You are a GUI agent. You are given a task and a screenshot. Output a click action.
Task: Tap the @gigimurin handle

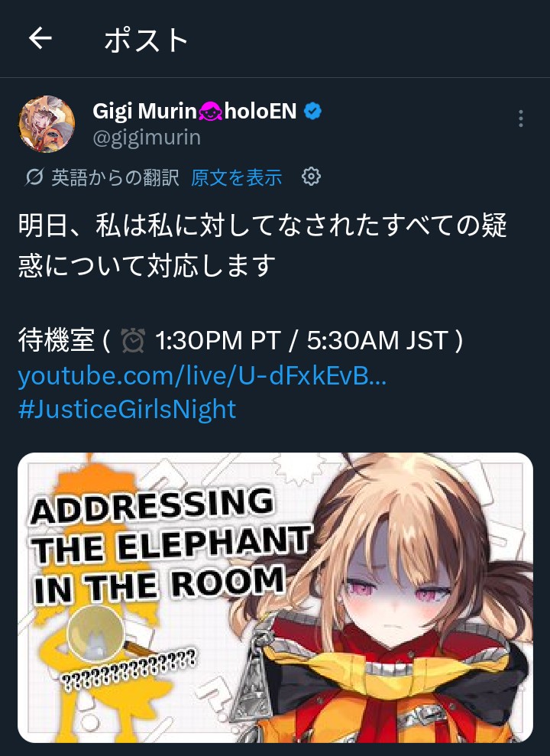click(147, 138)
